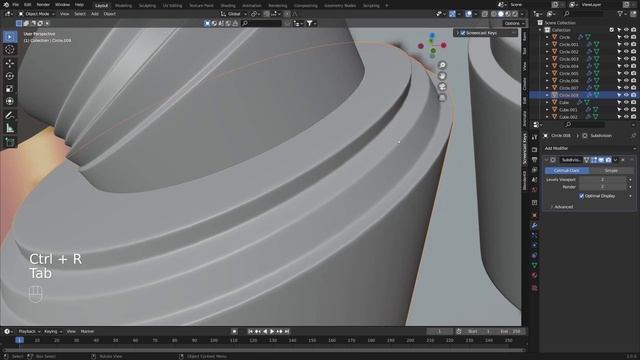The image size is (640, 360).
Task: Click the red X axis gizmo ball
Action: click(444, 45)
